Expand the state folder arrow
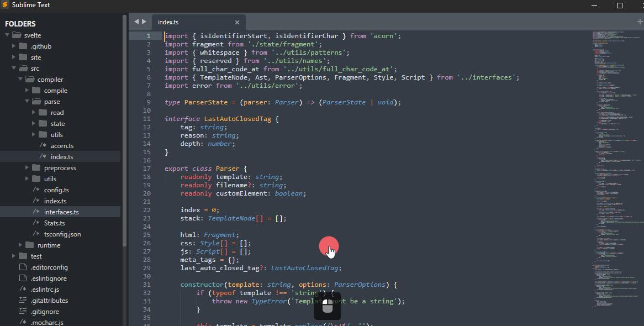 (33, 124)
